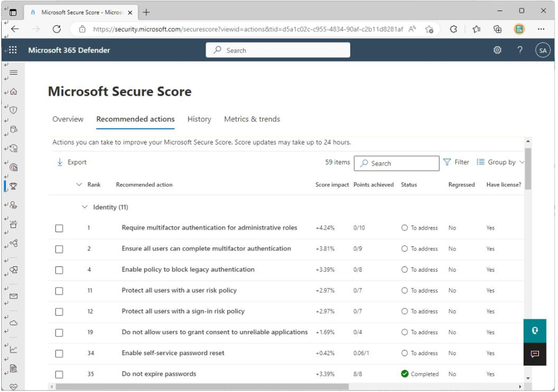Viewport: 558px width, 392px height.
Task: Focus the recommended actions Search field
Action: pyautogui.click(x=396, y=163)
